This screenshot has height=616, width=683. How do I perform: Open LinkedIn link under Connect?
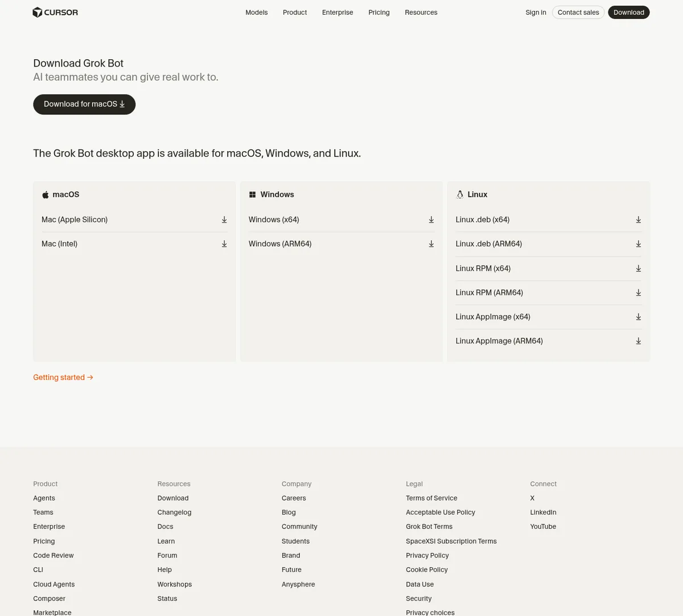point(543,512)
